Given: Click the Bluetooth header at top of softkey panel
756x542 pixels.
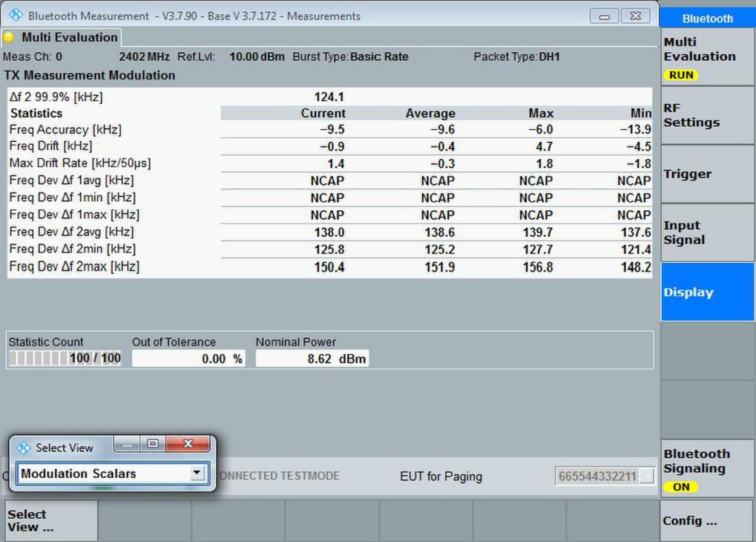Looking at the screenshot, I should (707, 19).
